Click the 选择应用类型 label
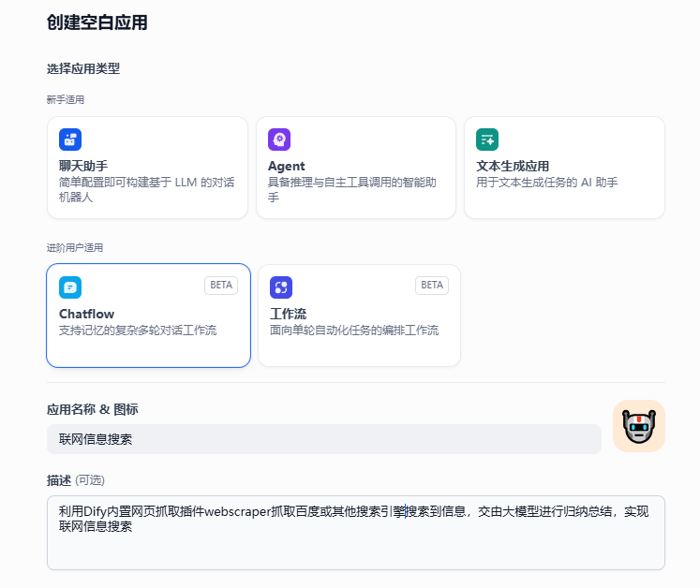This screenshot has height=588, width=700. 83,68
